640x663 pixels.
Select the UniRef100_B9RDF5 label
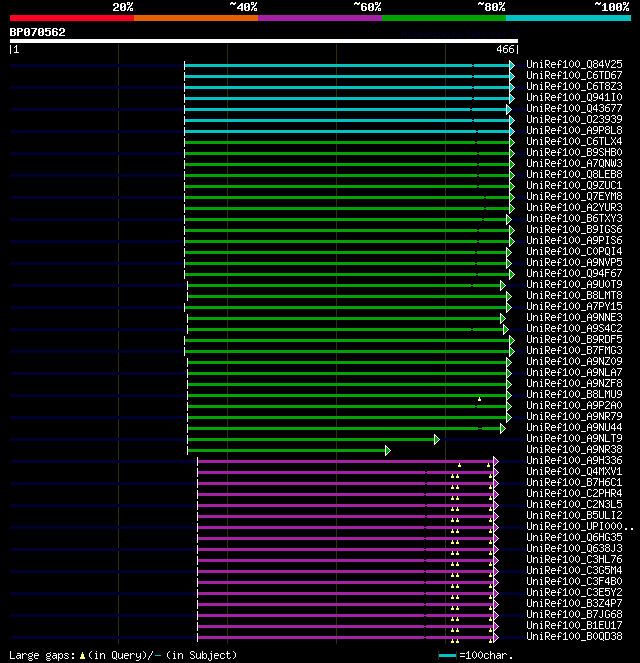pyautogui.click(x=574, y=339)
